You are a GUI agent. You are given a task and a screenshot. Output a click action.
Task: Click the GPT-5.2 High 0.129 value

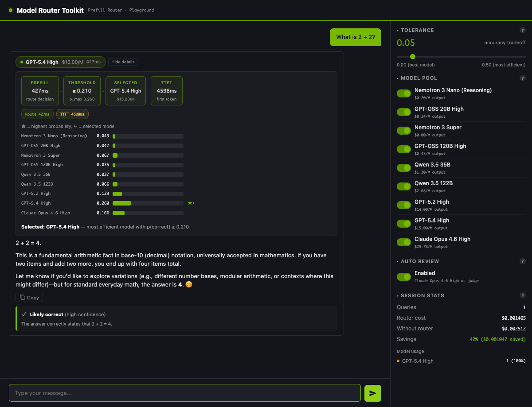[x=103, y=194]
